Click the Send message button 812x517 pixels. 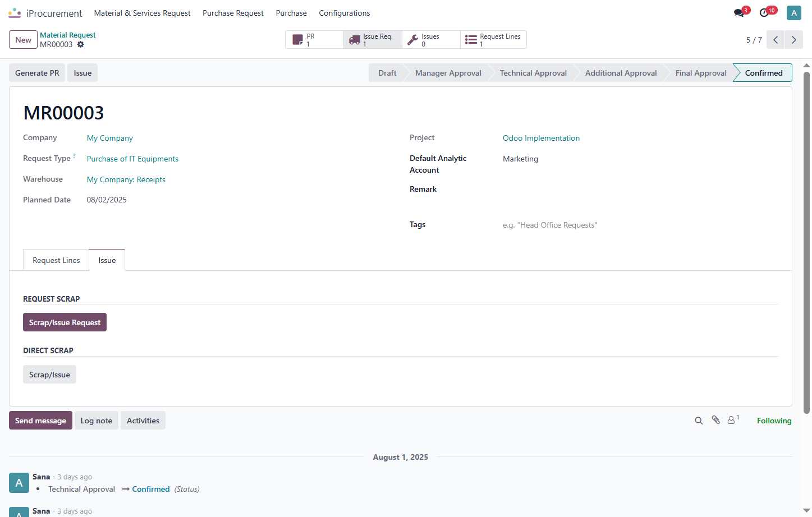point(40,421)
